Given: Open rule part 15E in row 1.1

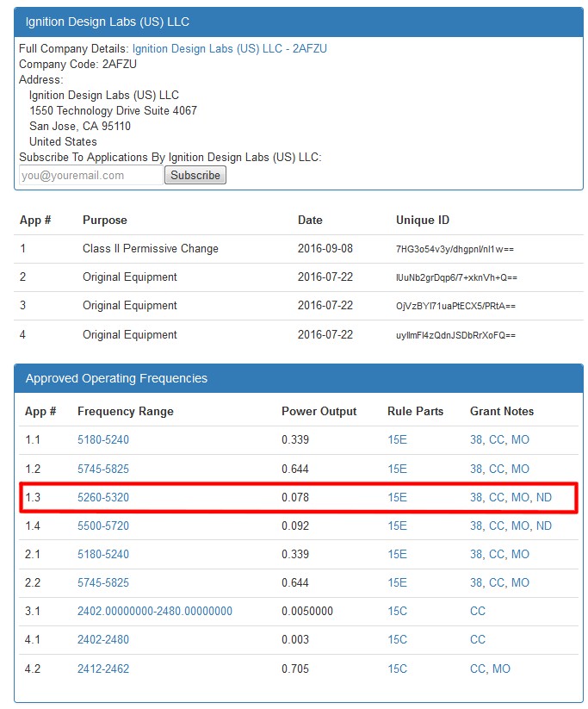Looking at the screenshot, I should (397, 439).
